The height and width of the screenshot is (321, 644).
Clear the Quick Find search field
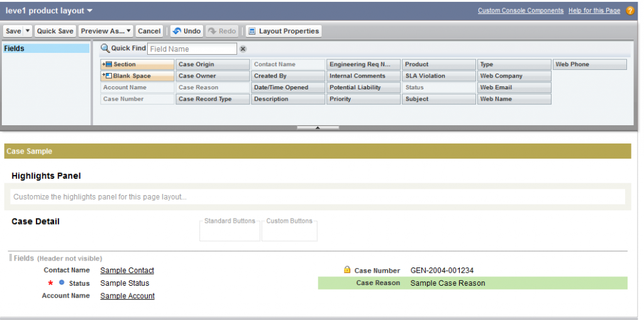coord(243,49)
